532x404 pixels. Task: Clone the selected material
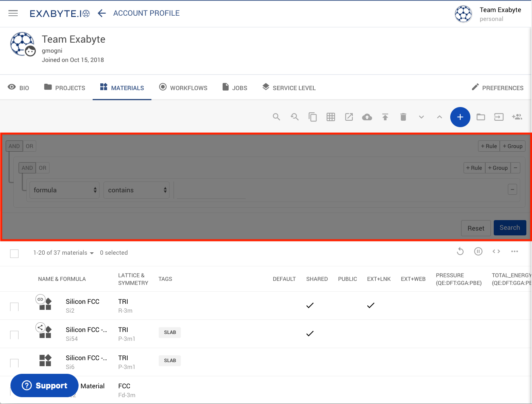313,117
